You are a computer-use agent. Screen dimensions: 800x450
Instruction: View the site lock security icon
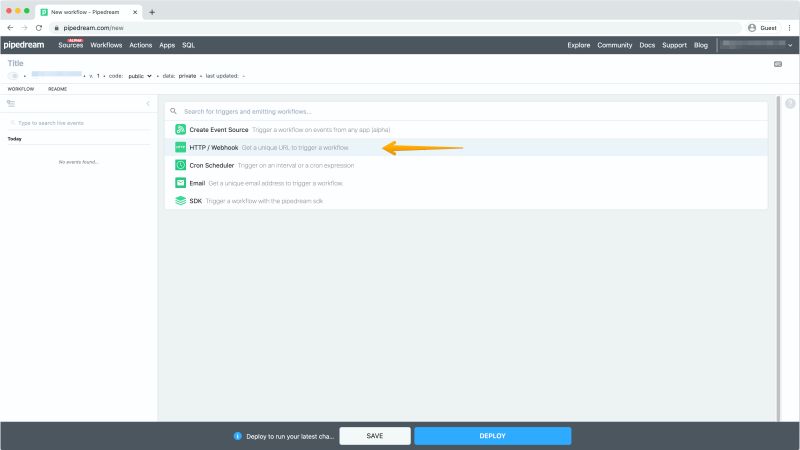57,28
